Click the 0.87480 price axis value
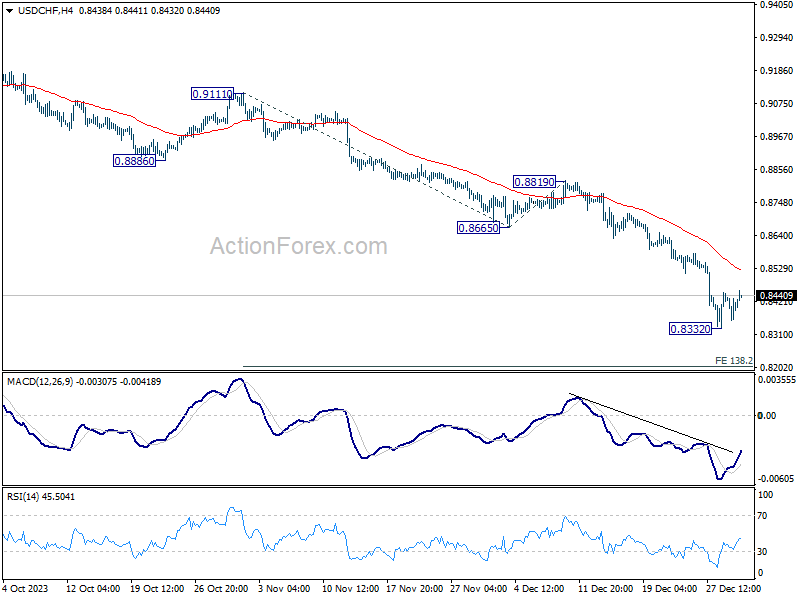The width and height of the screenshot is (800, 600). tap(776, 203)
